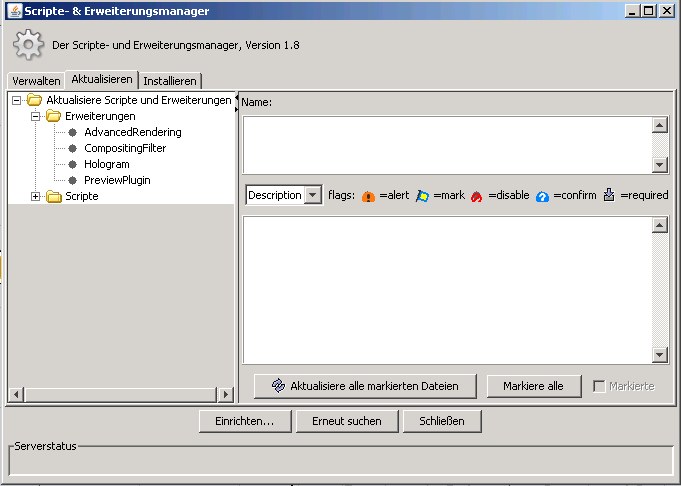The image size is (681, 486).
Task: Collapse the Erweiterungen tree node
Action: (x=36, y=116)
